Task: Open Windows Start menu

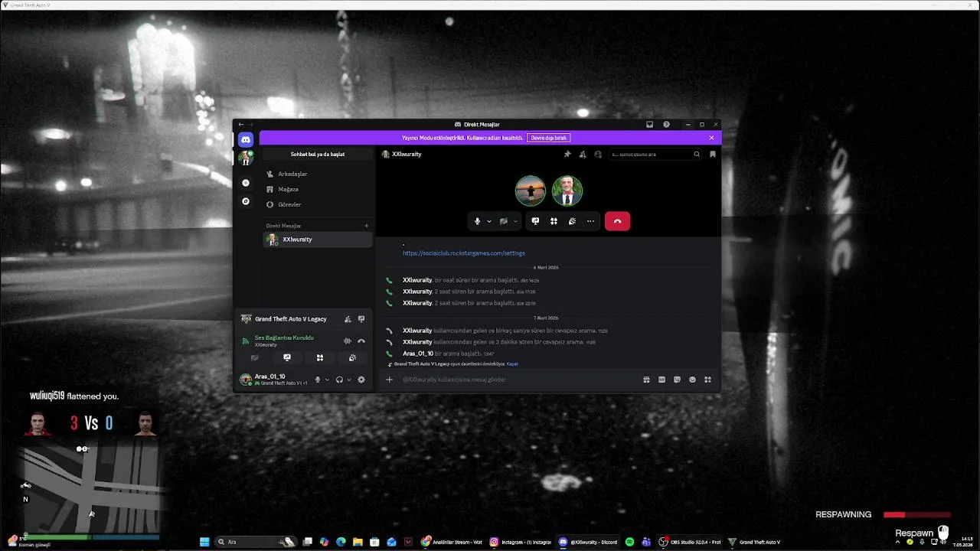Action: 204,542
